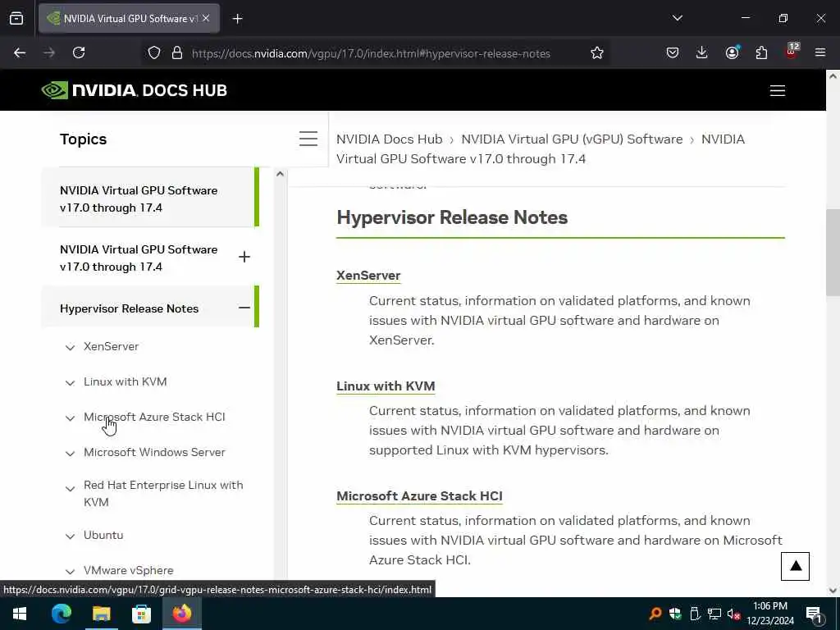Click NVIDIA Virtual GPU (vGPU) Software breadcrumb
This screenshot has height=630, width=840.
pos(572,139)
